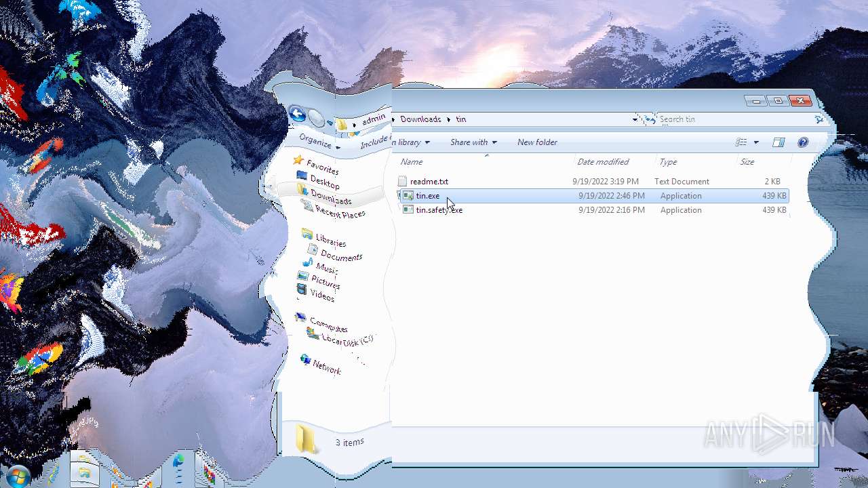Maximize the Explorer window

[778, 101]
